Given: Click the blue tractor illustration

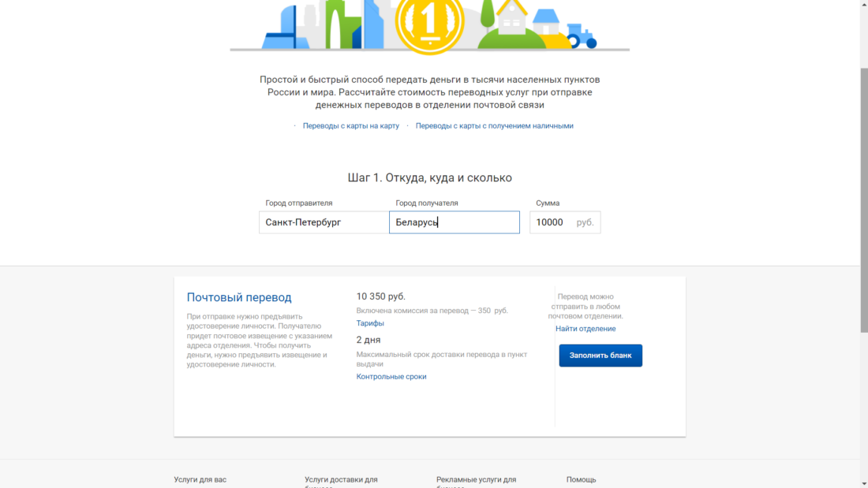Looking at the screenshot, I should 581,36.
